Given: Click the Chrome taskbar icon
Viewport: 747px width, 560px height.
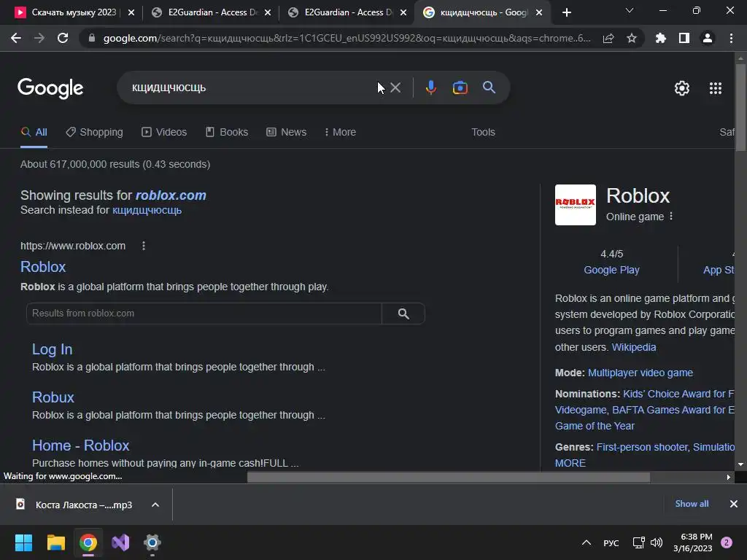Looking at the screenshot, I should tap(88, 542).
